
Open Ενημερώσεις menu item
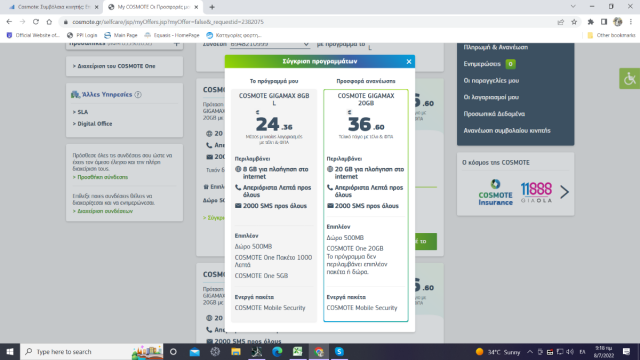[x=482, y=64]
